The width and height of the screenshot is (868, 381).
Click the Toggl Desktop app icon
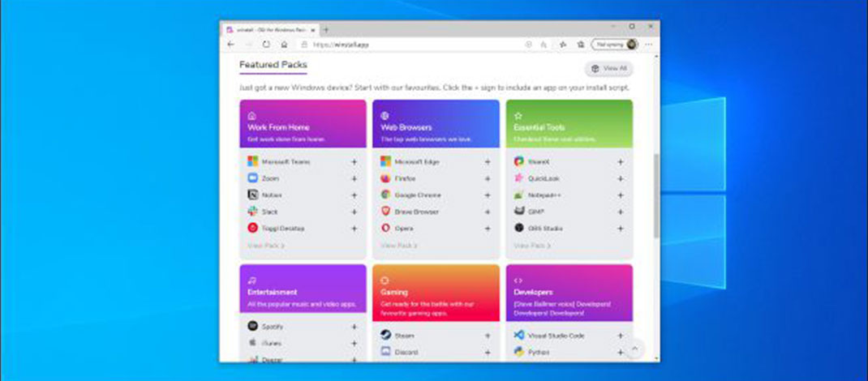[252, 228]
